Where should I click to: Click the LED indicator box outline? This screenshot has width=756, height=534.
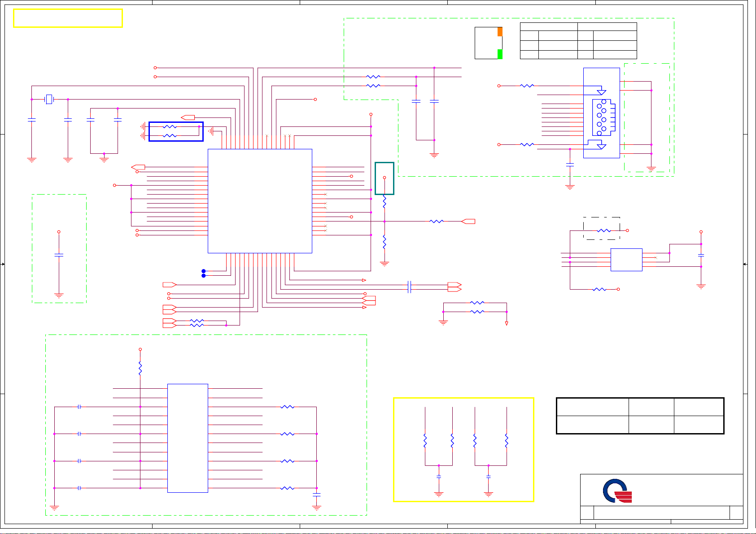coord(489,43)
